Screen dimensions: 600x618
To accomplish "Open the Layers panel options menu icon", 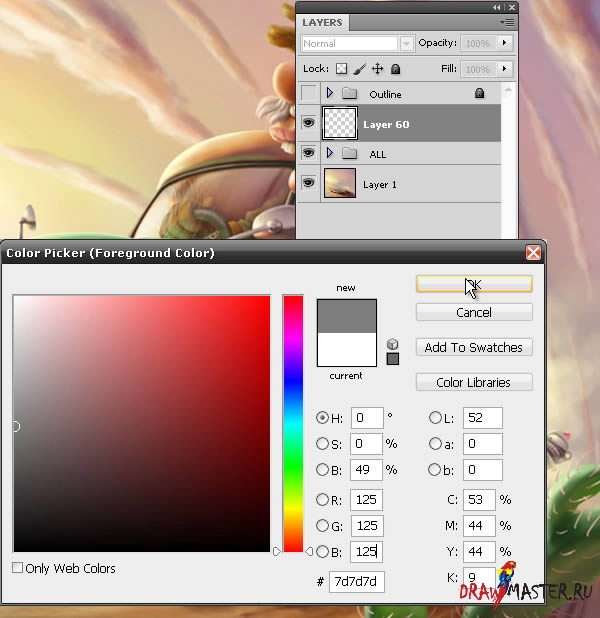I will pos(507,22).
